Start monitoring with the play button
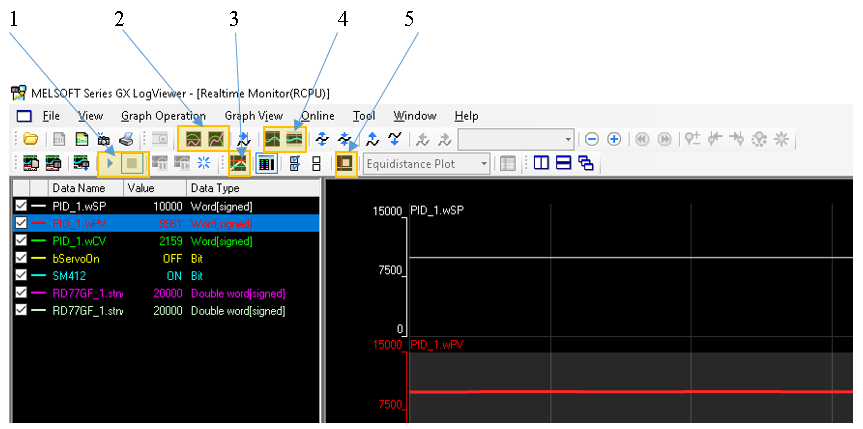The image size is (863, 429). click(x=110, y=163)
